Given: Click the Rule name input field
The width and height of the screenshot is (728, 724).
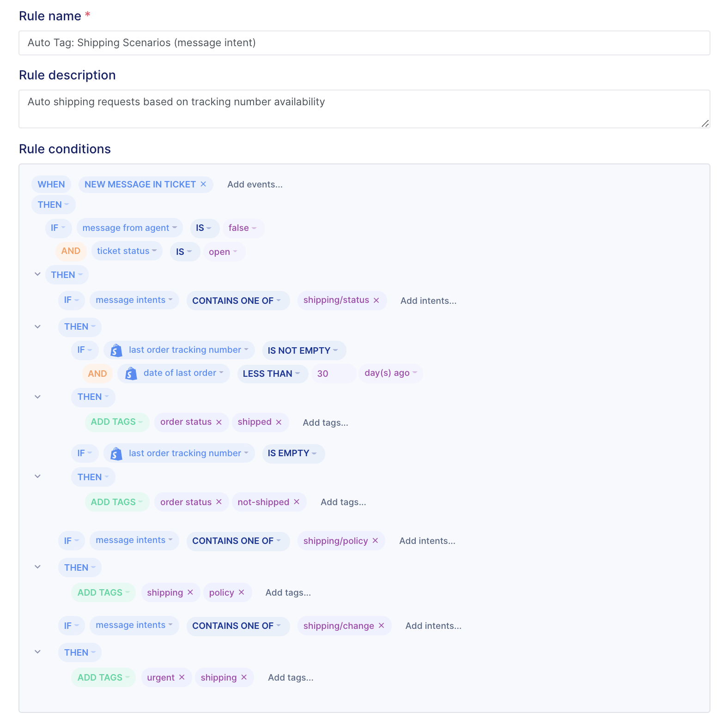Looking at the screenshot, I should (x=364, y=43).
